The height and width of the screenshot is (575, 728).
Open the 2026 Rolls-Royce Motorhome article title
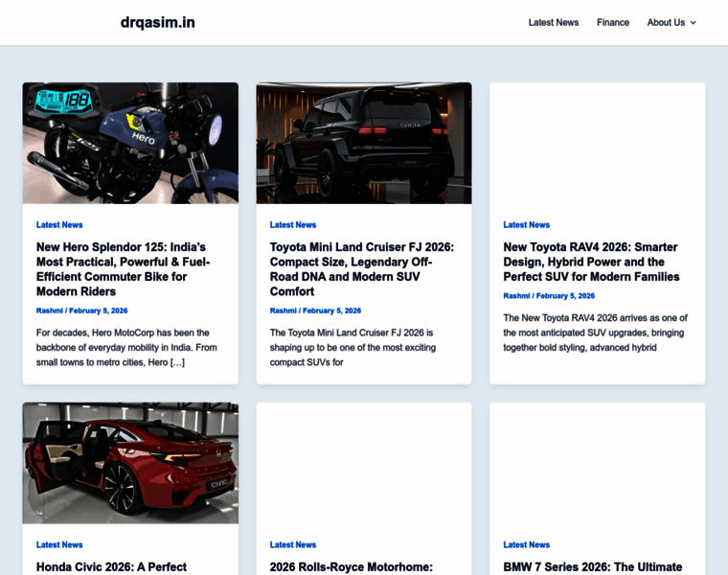(x=352, y=566)
